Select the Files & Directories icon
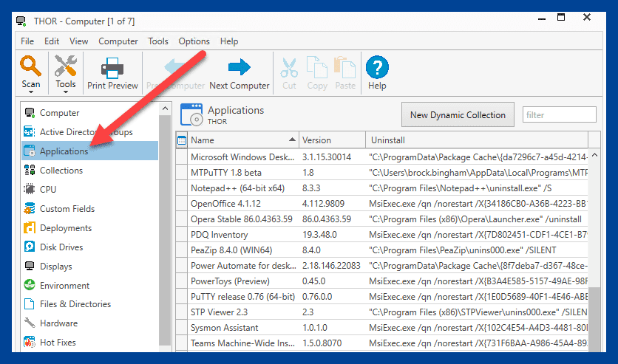The image size is (618, 364). click(30, 303)
